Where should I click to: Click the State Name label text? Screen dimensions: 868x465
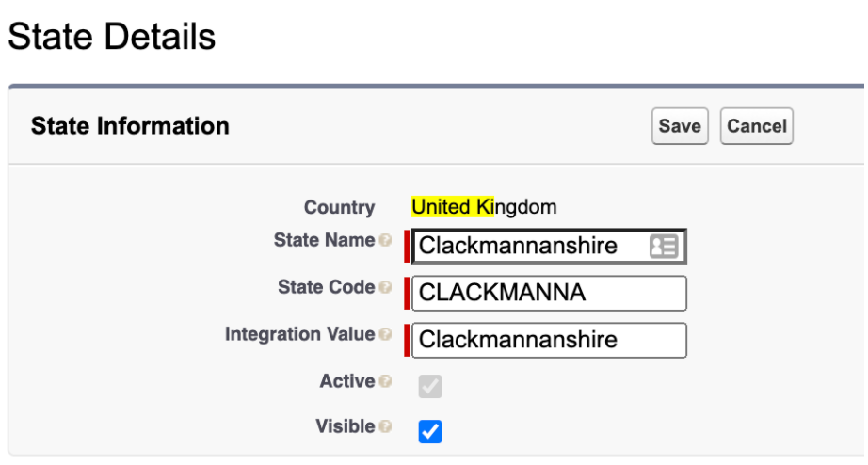point(325,240)
